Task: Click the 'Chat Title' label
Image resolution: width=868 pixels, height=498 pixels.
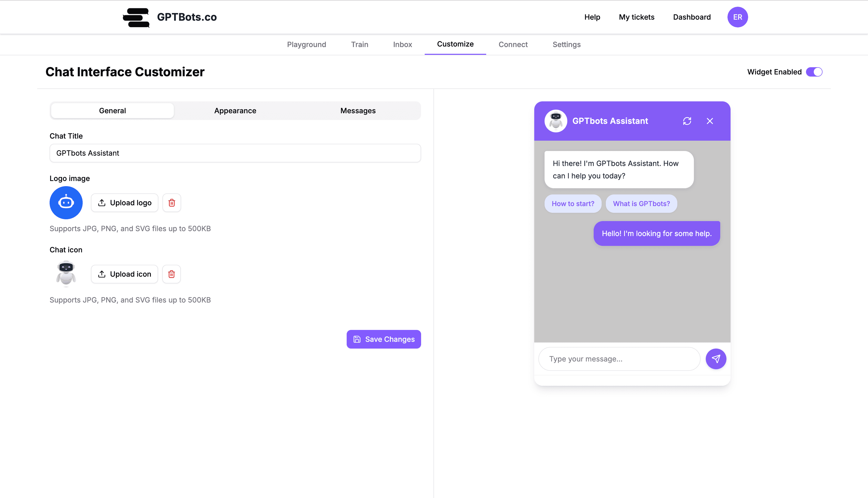Action: (x=66, y=136)
